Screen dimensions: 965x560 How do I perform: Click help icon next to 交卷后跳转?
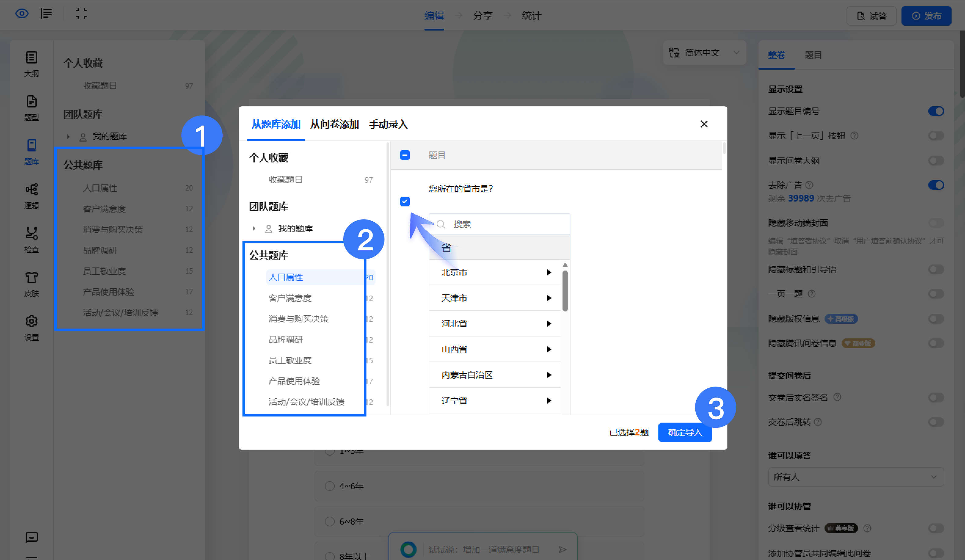point(818,422)
